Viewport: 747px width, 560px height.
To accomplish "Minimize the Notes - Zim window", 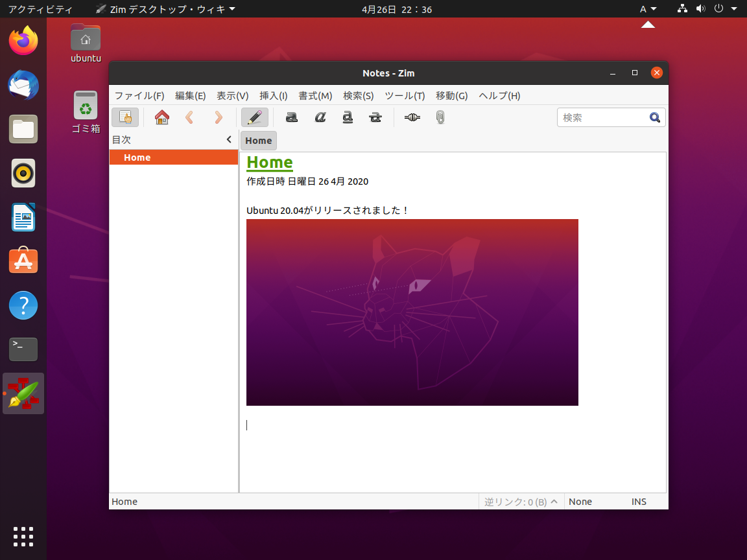I will coord(613,73).
